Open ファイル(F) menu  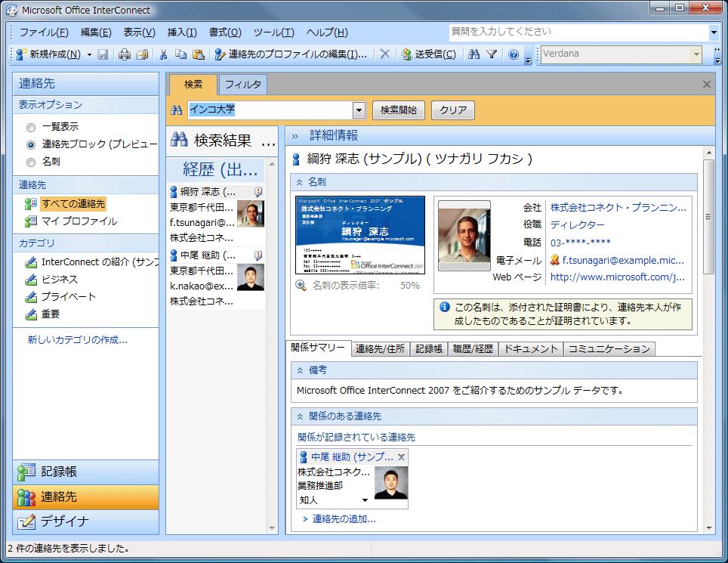click(44, 32)
